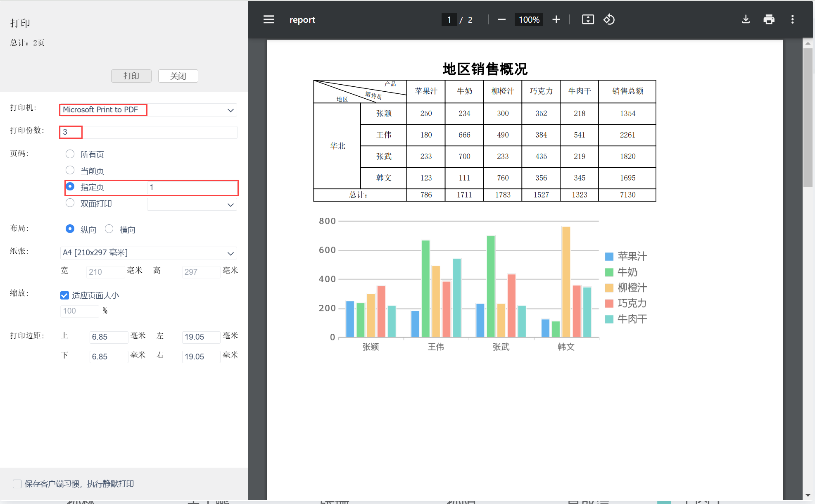
Task: Click the zoom out minus icon
Action: click(501, 19)
